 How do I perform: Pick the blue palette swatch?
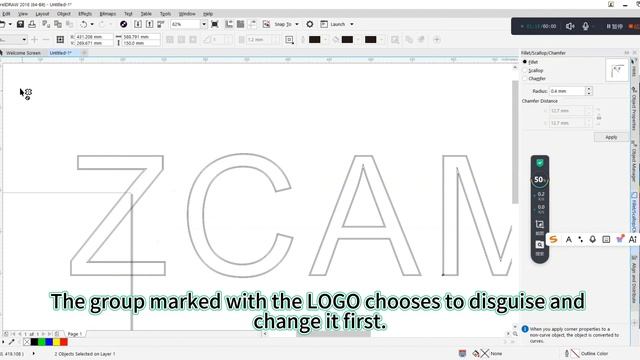[x=49, y=342]
